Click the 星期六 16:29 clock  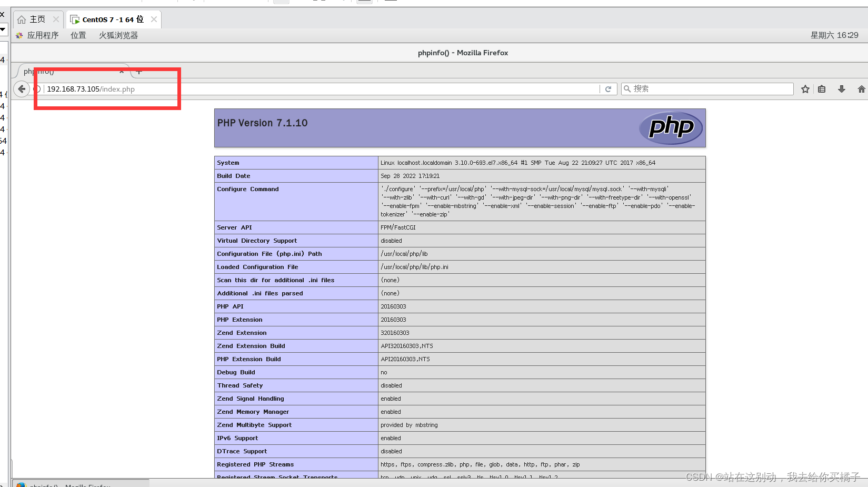pyautogui.click(x=834, y=35)
